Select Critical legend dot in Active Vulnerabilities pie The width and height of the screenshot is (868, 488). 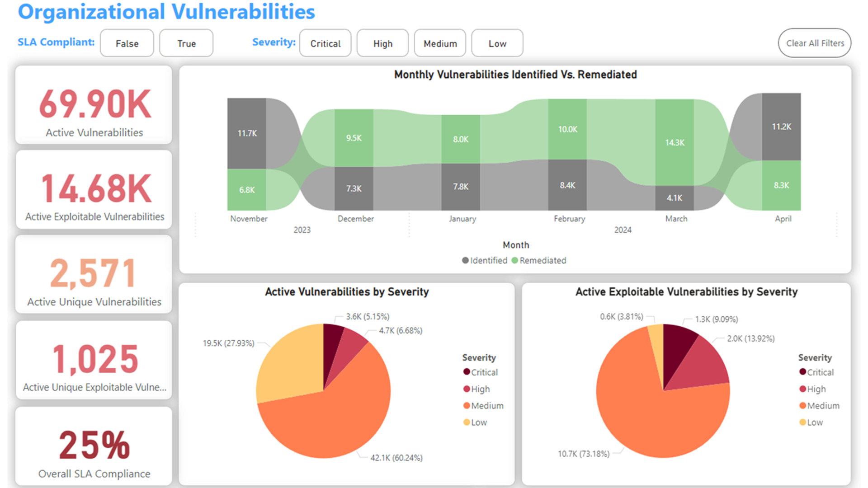(467, 372)
